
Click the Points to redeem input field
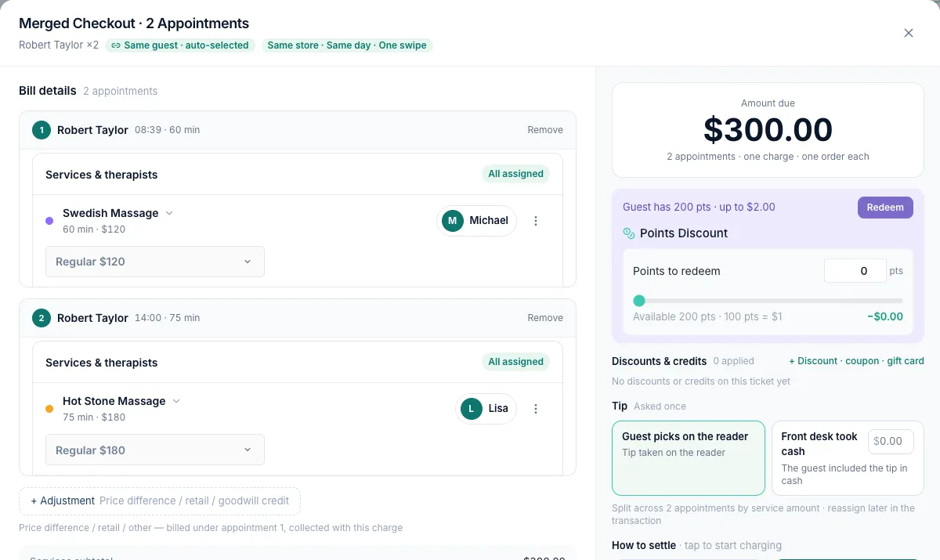(x=855, y=271)
